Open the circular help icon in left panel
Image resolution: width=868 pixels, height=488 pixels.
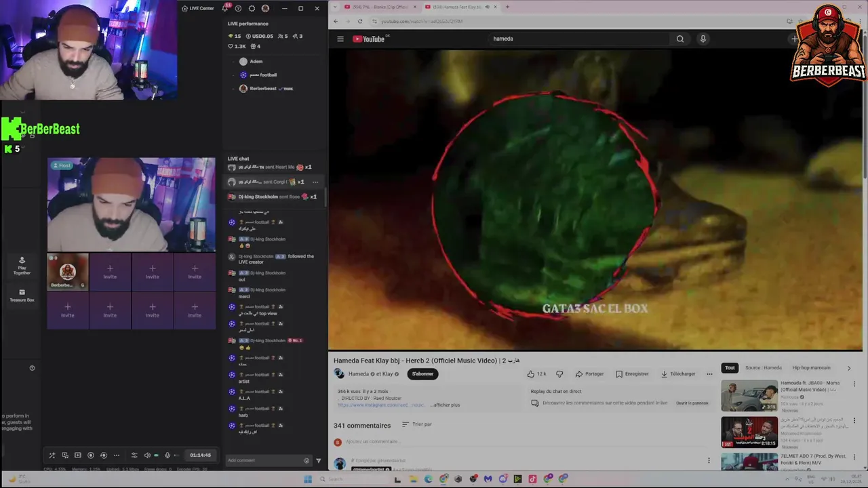click(32, 368)
